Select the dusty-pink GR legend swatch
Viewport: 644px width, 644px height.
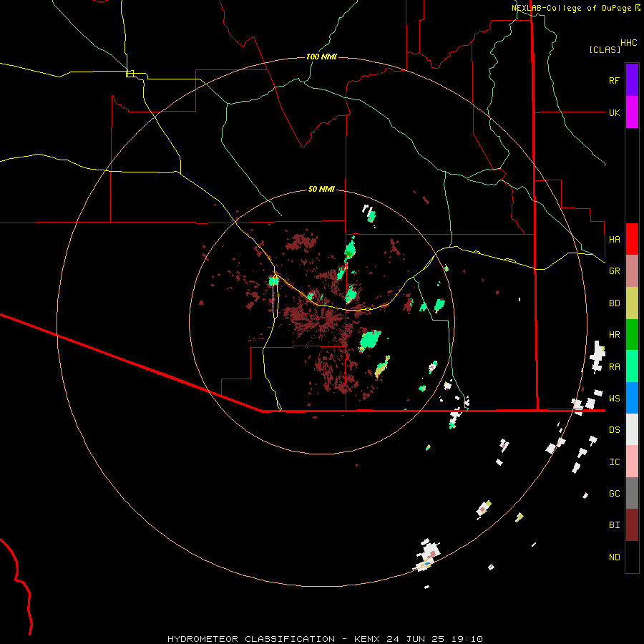coord(632,271)
